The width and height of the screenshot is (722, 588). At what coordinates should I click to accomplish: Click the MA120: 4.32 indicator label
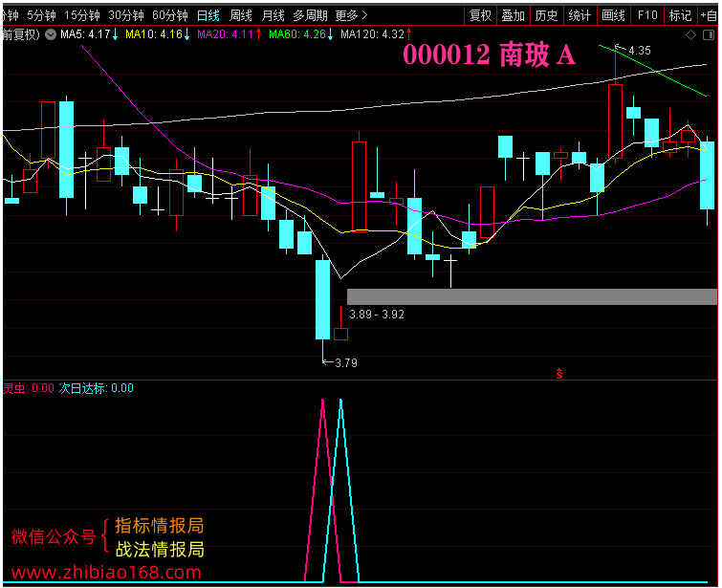(376, 34)
